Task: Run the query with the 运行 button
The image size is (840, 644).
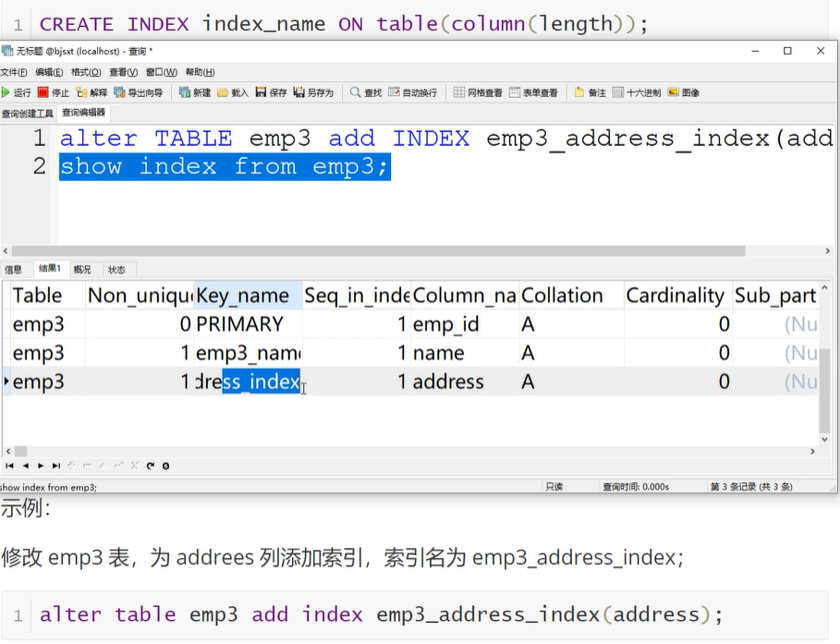Action: coord(16,92)
